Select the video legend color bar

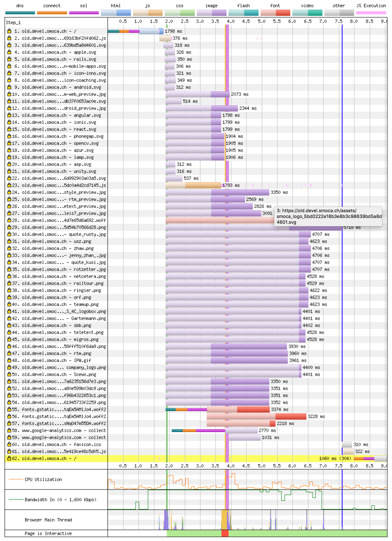click(x=307, y=13)
